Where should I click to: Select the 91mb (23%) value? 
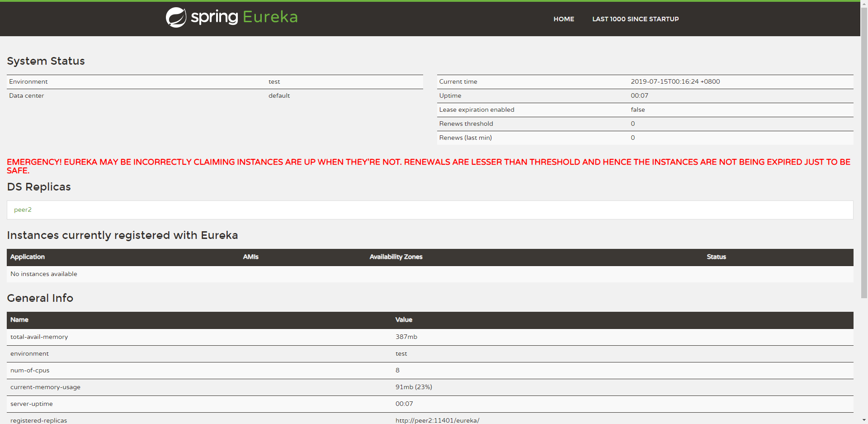(414, 387)
